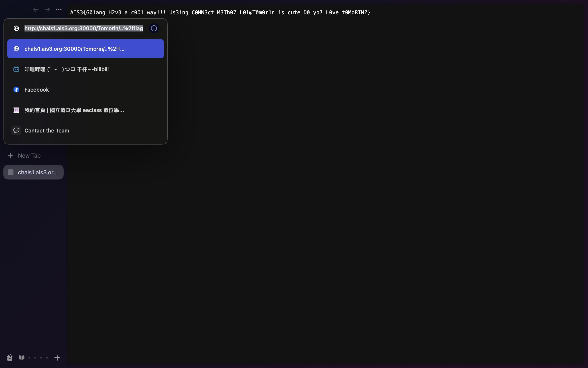Viewport: 588px width, 368px height.
Task: Click the AIS3{G01ang_H2v3... flag text
Action: point(220,12)
